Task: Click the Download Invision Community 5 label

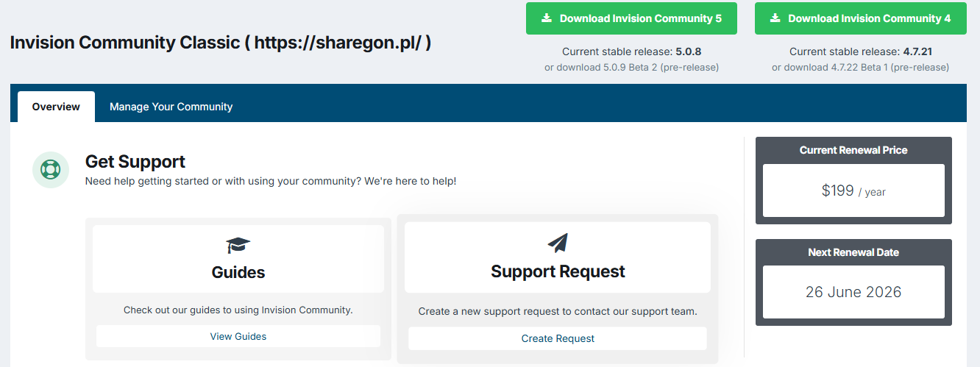Action: (640, 18)
